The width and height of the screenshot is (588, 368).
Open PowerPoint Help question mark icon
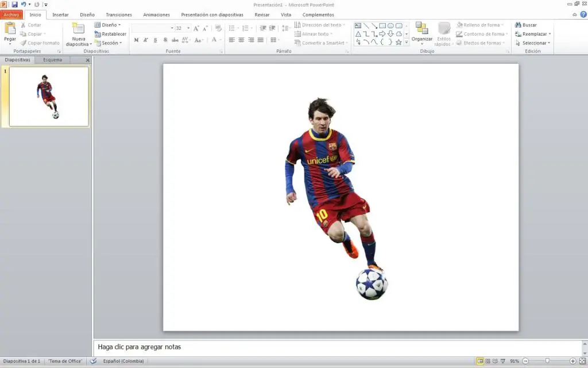[583, 14]
